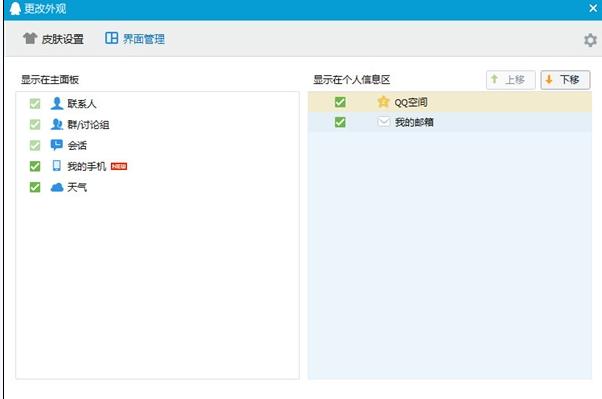Click the 群/讨论组 group icon
Image resolution: width=602 pixels, height=399 pixels.
57,124
